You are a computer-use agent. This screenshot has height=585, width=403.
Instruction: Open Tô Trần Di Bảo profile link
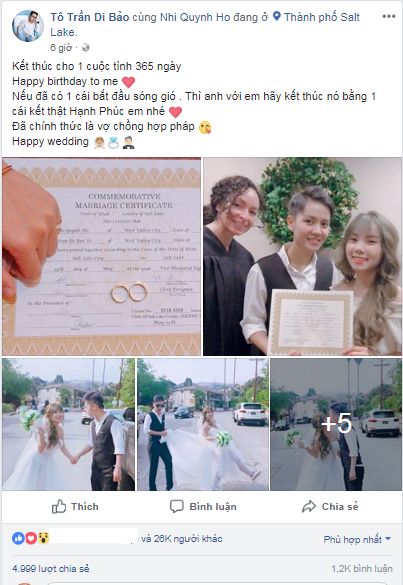[x=90, y=17]
